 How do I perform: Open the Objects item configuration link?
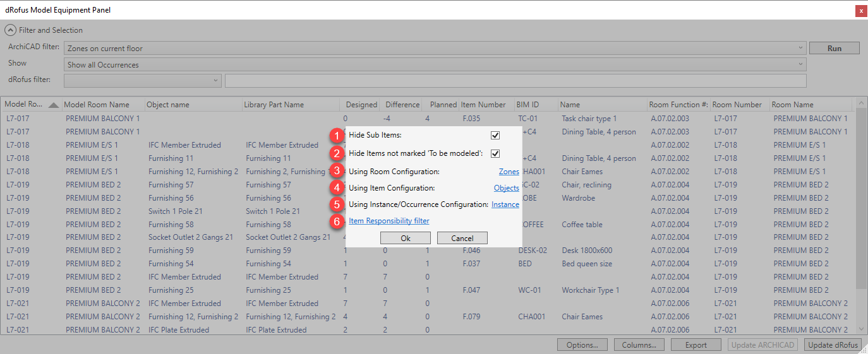click(506, 188)
